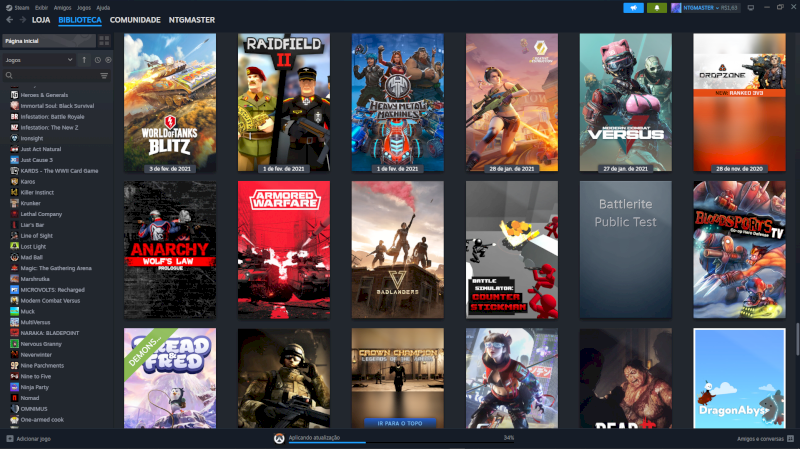Open Bloodsports TV cover
The image size is (800, 449).
[x=739, y=250]
